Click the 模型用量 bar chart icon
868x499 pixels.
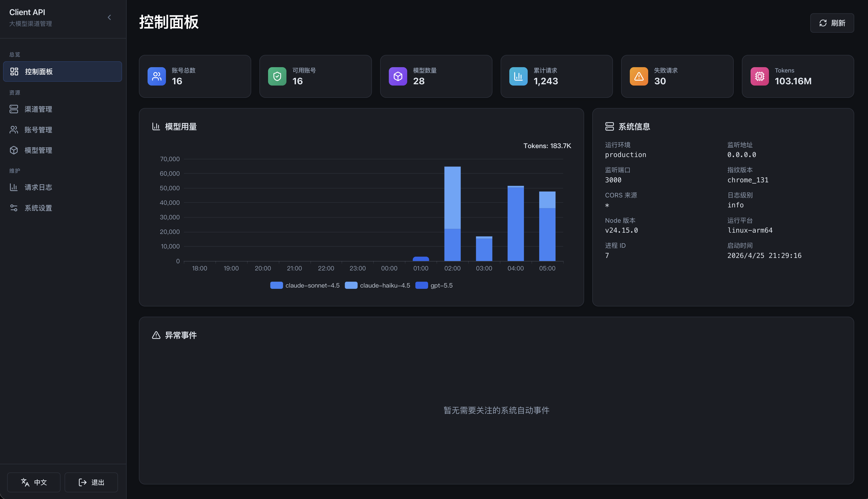(x=156, y=126)
